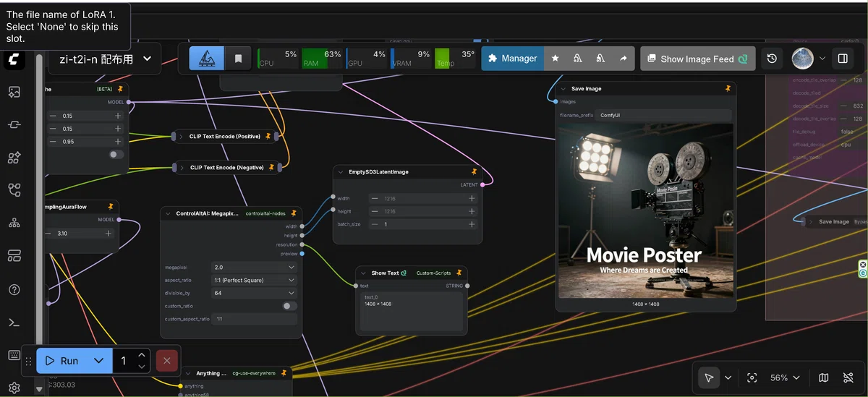Click pin on CLIP Text Encode (Negative)
Viewport: 868px width, 397px height.
click(272, 167)
